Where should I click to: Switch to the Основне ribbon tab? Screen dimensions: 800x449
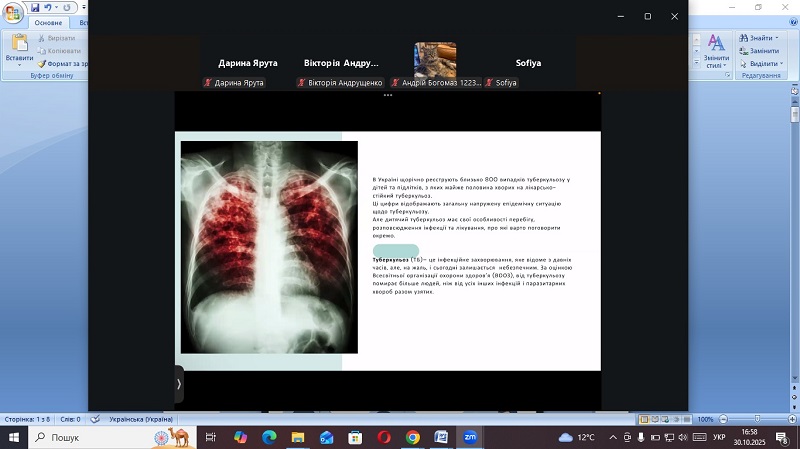click(x=48, y=22)
